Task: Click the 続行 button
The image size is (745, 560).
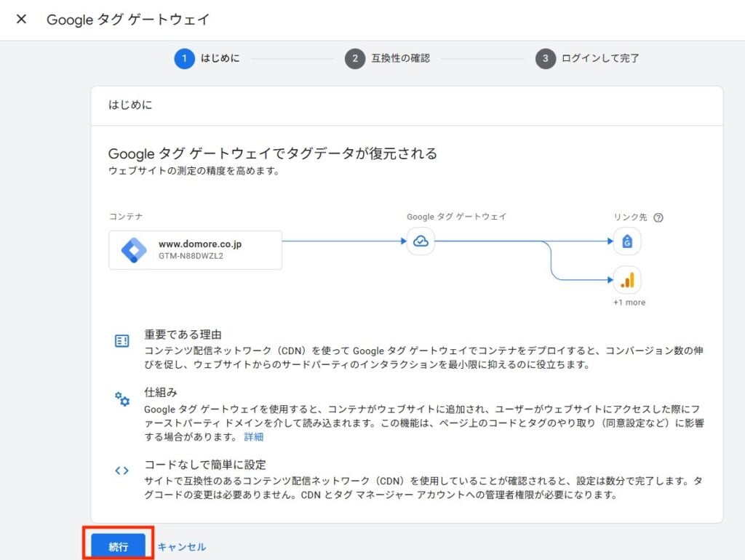Action: [x=119, y=546]
